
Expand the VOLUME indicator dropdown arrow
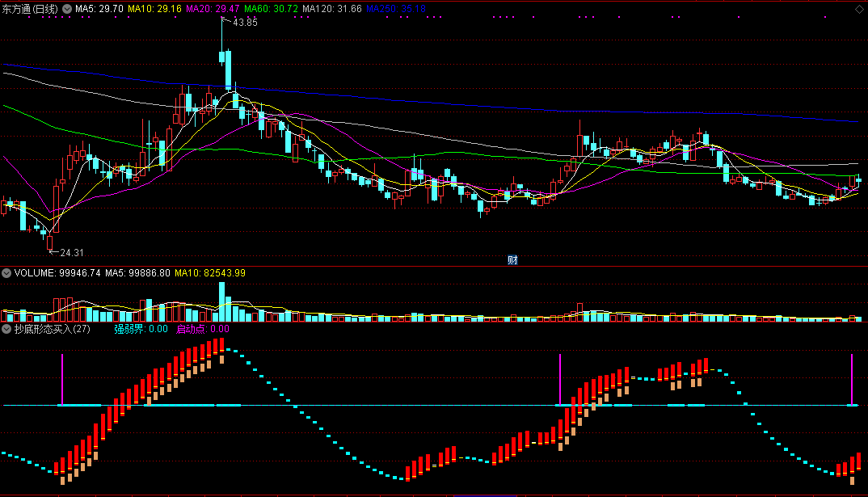[x=6, y=273]
